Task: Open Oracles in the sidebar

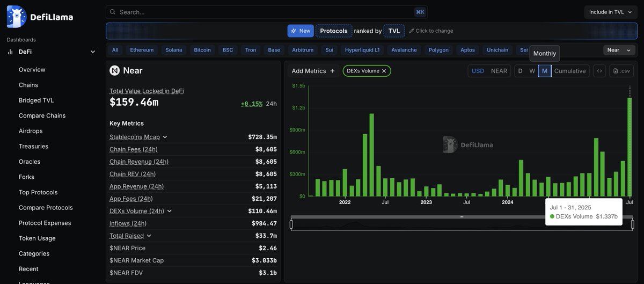Action: (x=30, y=162)
